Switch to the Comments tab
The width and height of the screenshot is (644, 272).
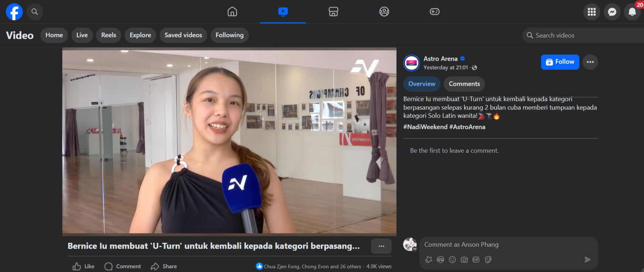(464, 84)
